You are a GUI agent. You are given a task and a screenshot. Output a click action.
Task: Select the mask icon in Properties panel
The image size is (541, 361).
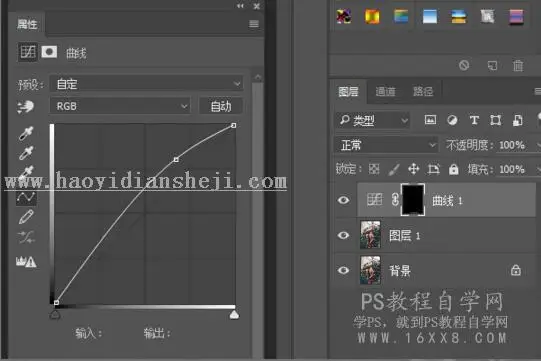(49, 52)
